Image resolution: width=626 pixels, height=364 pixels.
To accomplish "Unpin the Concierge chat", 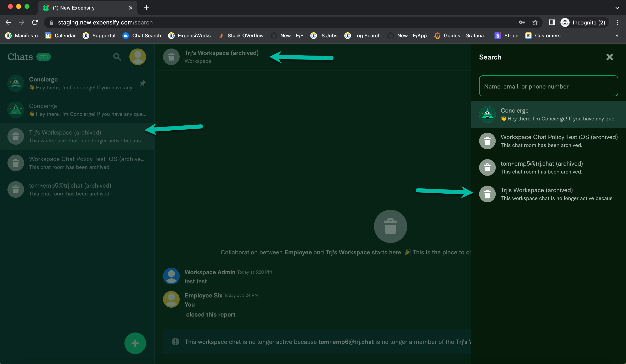I will tap(143, 83).
